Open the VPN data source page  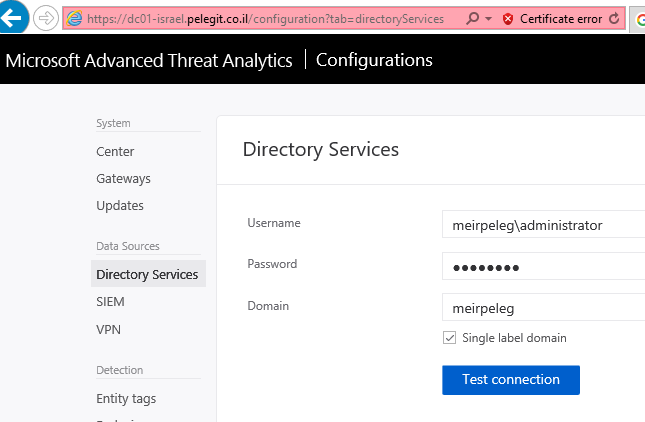click(108, 329)
